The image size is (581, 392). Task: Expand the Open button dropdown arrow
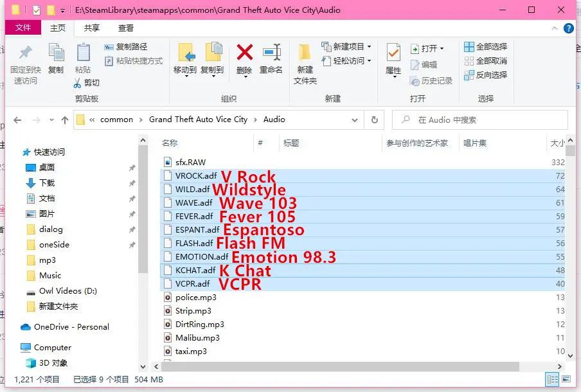[442, 49]
